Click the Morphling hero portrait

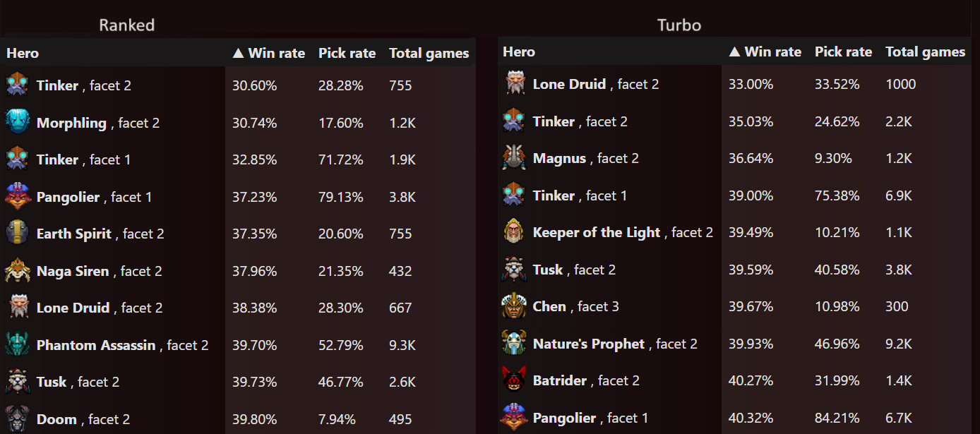click(16, 122)
